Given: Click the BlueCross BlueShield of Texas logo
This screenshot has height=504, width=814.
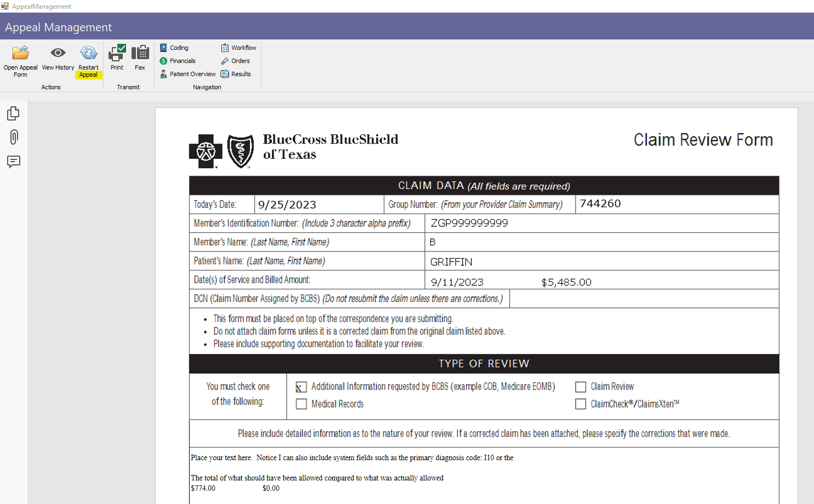Looking at the screenshot, I should (x=293, y=151).
